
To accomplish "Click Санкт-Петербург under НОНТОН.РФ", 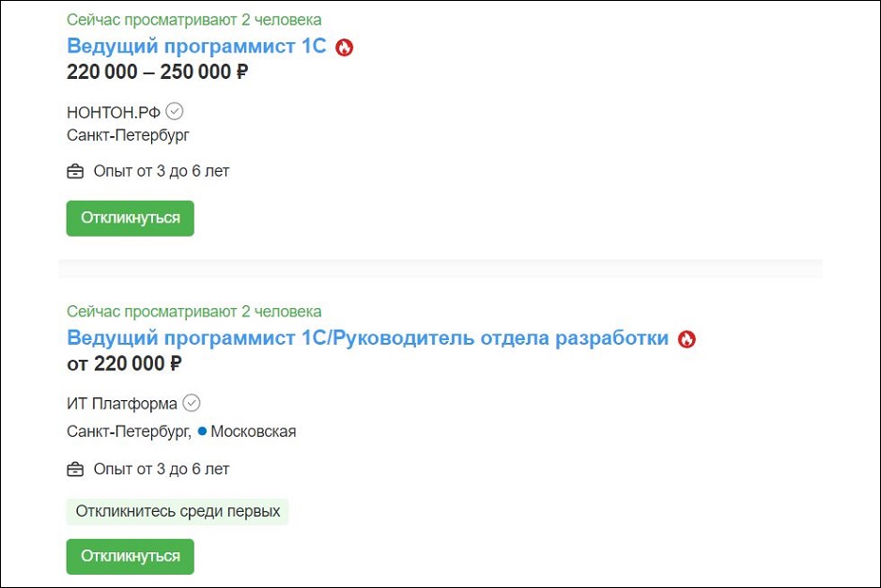I will [128, 135].
